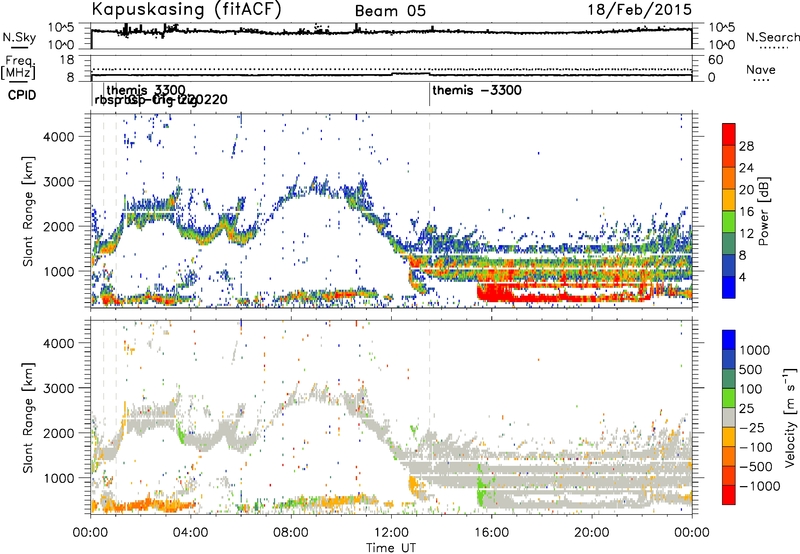The height and width of the screenshot is (554, 800).
Task: Click the '-100' velocity colorbar tick
Action: (x=756, y=447)
